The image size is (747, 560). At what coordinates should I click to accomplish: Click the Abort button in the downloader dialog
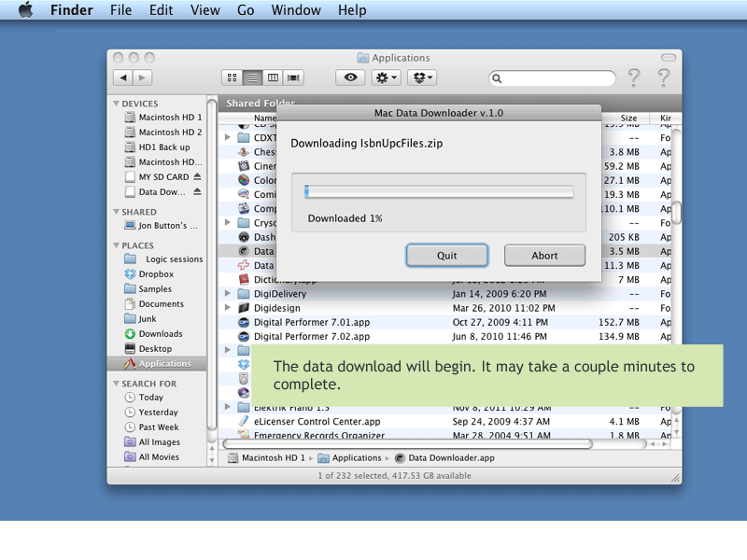[544, 256]
